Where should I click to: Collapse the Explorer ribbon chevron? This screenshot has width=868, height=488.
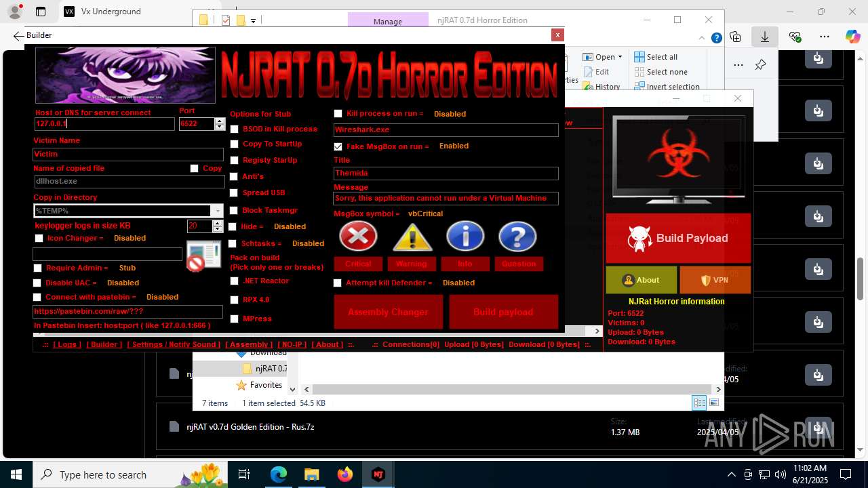(703, 38)
